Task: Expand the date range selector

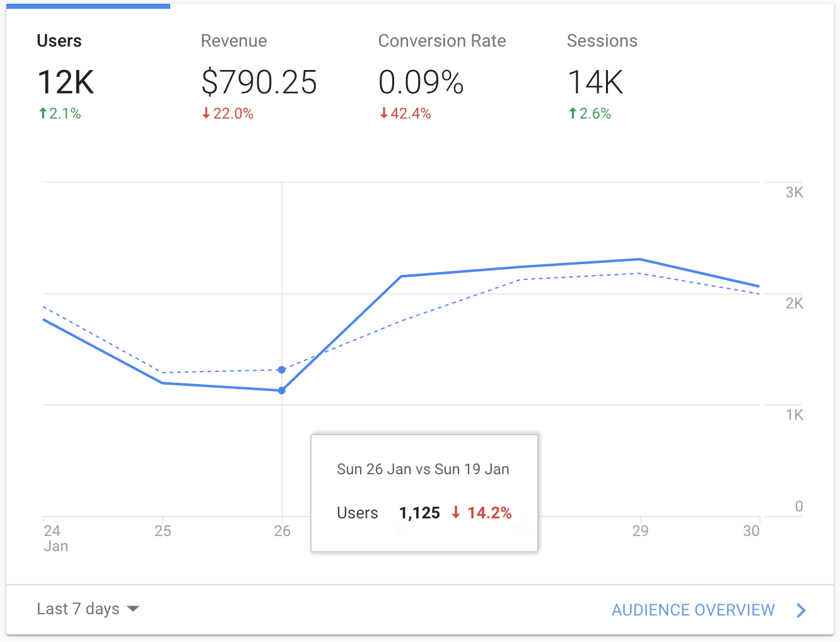Action: [88, 609]
